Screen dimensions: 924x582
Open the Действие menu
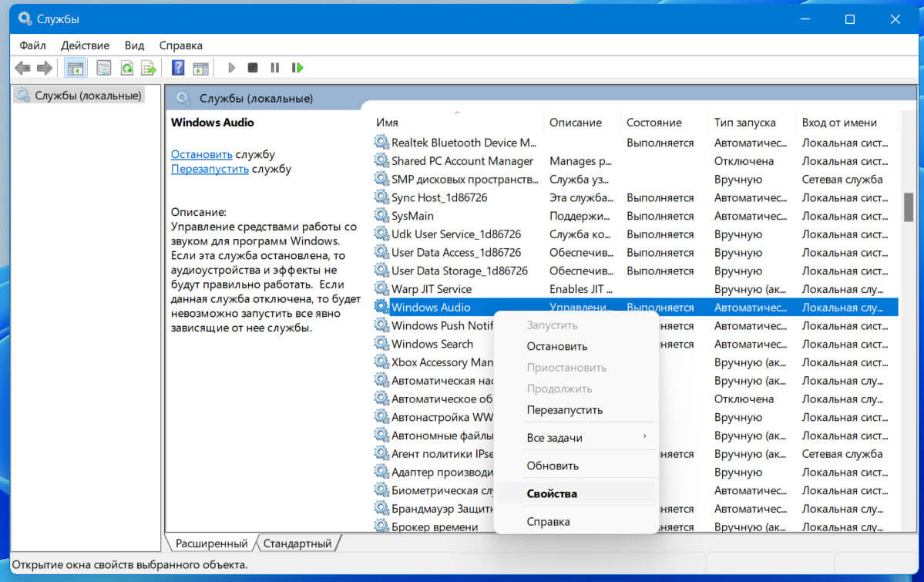tap(85, 45)
